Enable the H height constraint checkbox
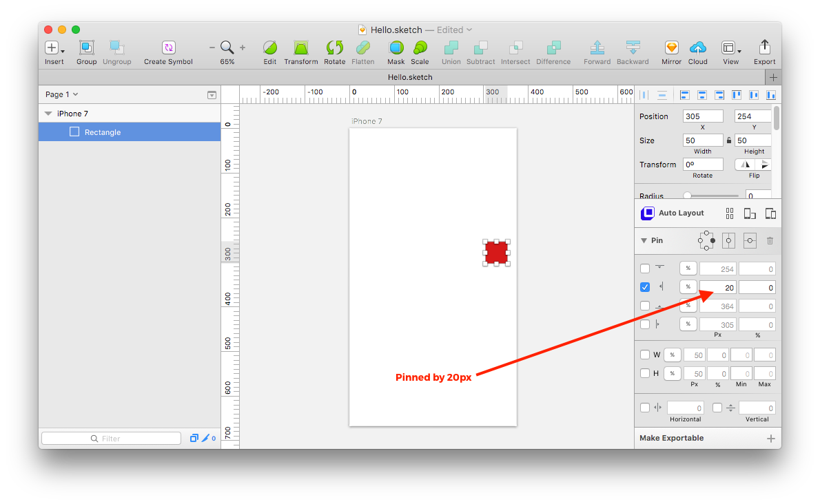 tap(645, 373)
